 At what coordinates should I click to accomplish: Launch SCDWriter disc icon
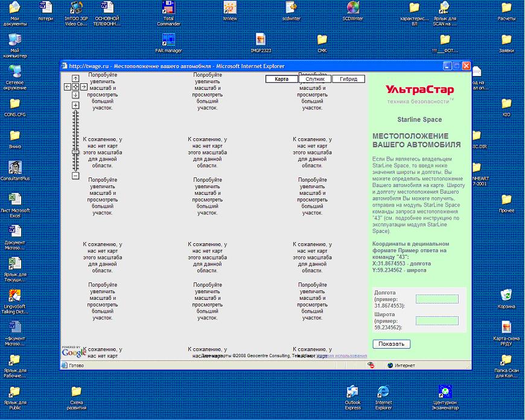[353, 11]
